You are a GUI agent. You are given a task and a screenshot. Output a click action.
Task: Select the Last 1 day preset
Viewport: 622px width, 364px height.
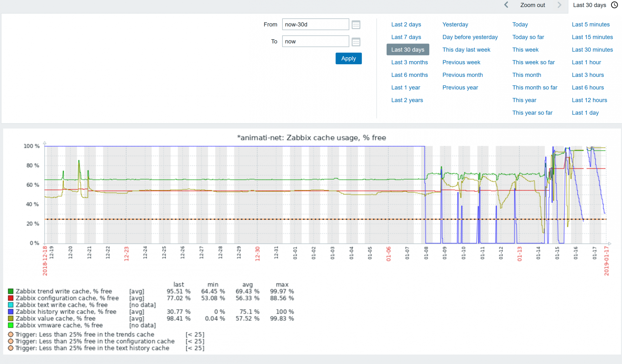pos(585,113)
